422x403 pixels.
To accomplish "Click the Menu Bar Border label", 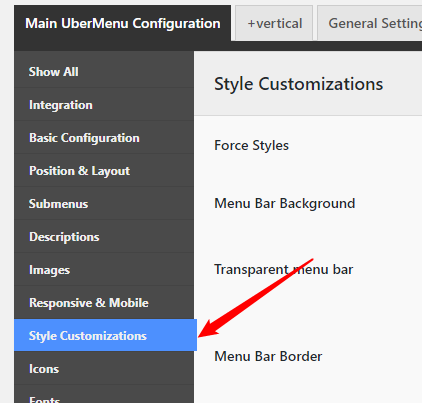I will click(268, 356).
